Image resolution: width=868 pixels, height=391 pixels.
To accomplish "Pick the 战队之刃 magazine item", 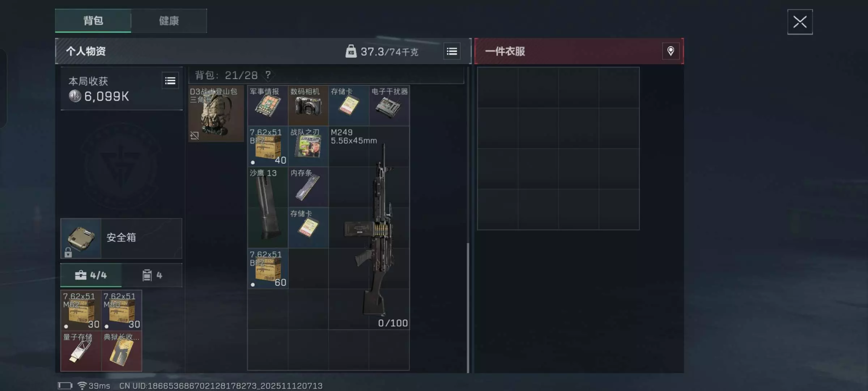I will point(308,147).
